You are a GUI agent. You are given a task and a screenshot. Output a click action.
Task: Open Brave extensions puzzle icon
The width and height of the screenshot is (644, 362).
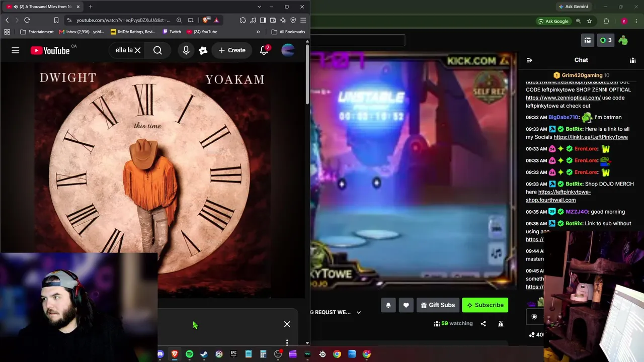point(243,20)
